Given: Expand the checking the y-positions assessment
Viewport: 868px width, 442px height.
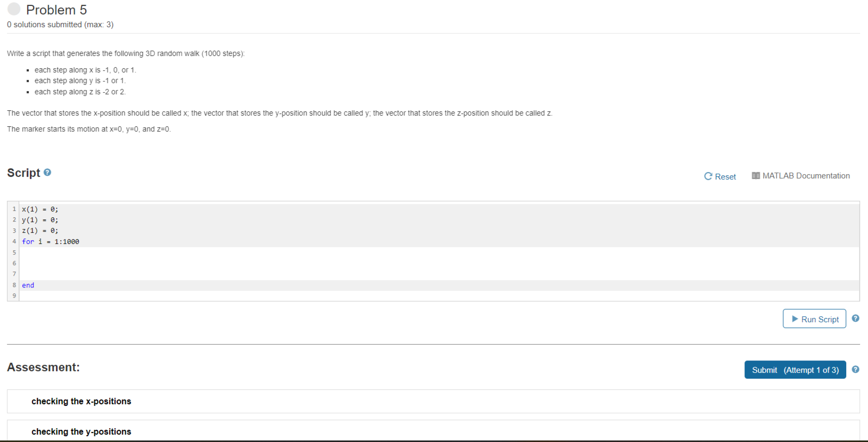Looking at the screenshot, I should [81, 431].
